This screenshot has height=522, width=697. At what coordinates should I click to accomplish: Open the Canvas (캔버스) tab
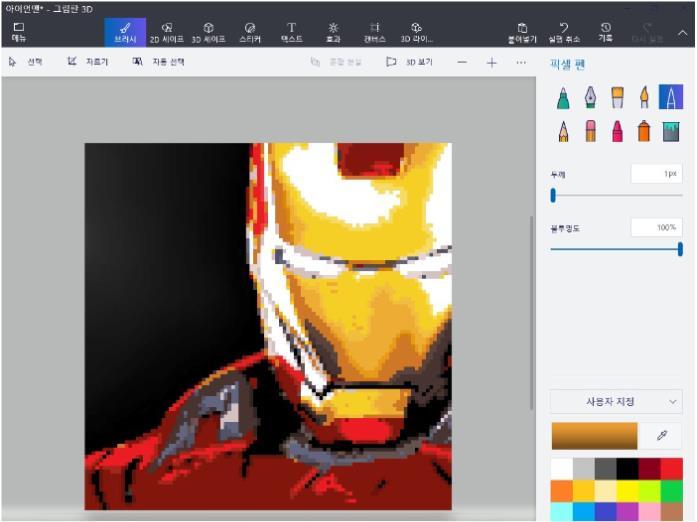pos(375,32)
